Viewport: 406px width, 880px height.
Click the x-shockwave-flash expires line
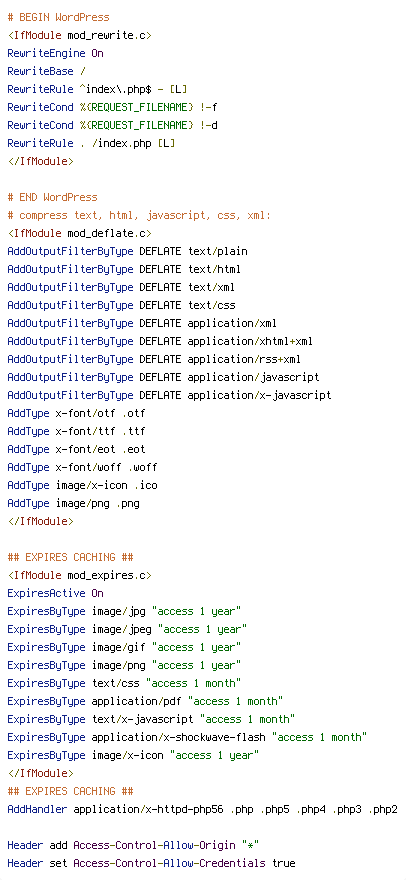(x=188, y=736)
